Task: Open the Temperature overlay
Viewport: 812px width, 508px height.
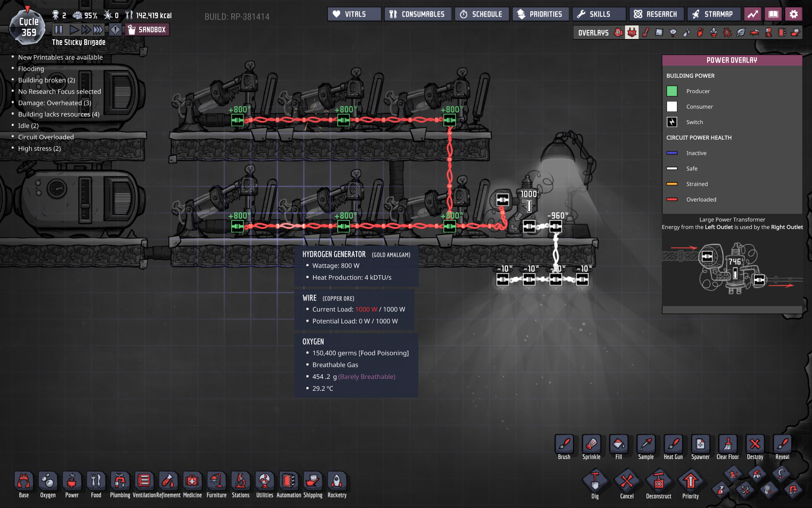Action: pyautogui.click(x=645, y=33)
